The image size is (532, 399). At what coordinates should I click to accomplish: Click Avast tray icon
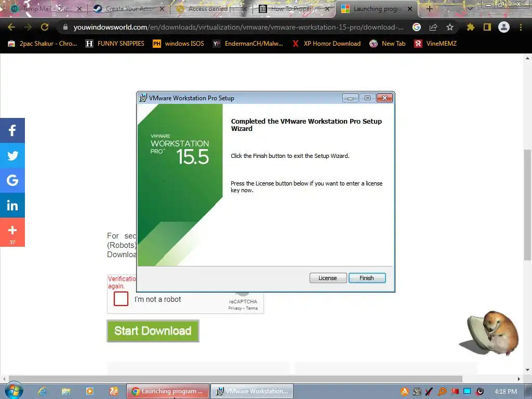[x=404, y=392]
